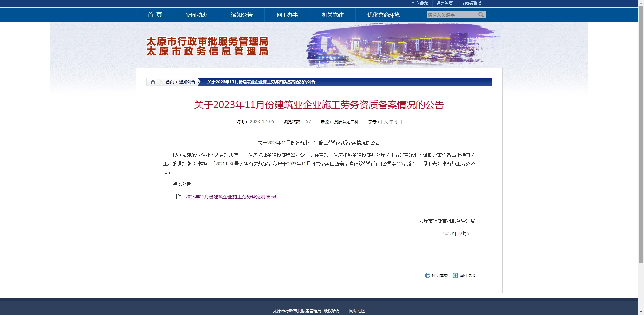Set font size to 小

pos(397,122)
